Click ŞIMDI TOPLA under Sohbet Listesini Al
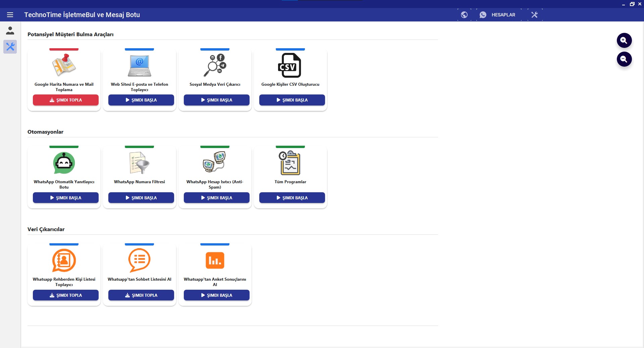The image size is (644, 348). tap(141, 295)
